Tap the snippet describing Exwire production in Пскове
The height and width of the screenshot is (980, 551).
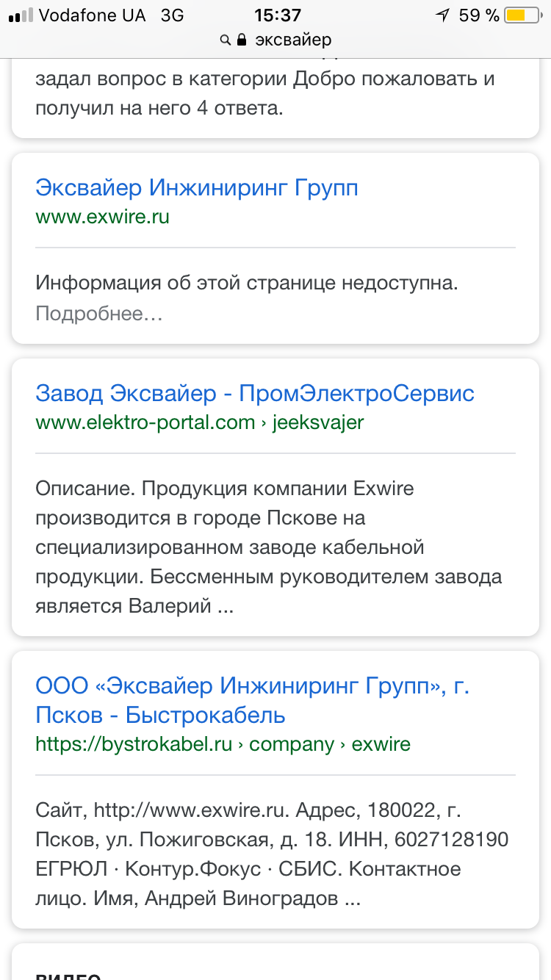[x=268, y=547]
